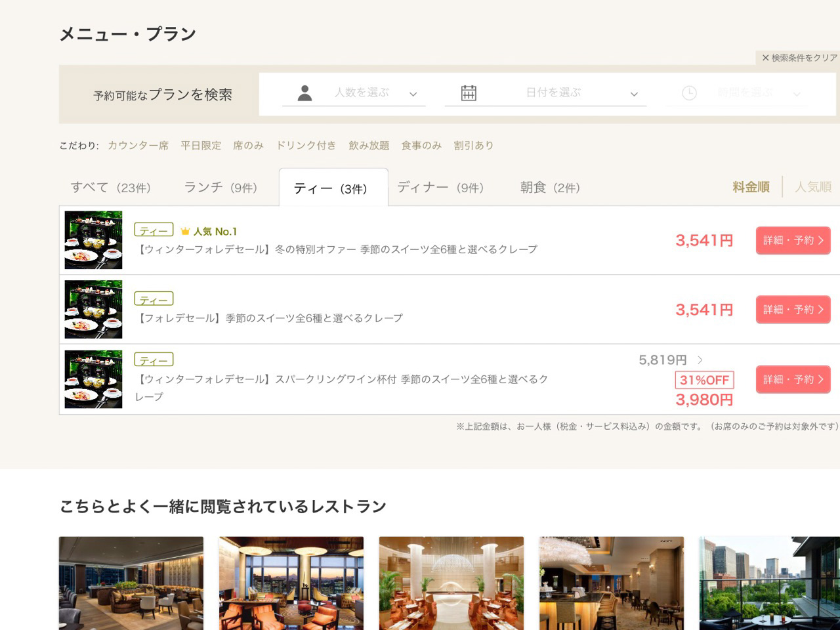Screen dimensions: 840x630
Task: Switch to the ディナー (9件) tab
Action: (x=440, y=188)
